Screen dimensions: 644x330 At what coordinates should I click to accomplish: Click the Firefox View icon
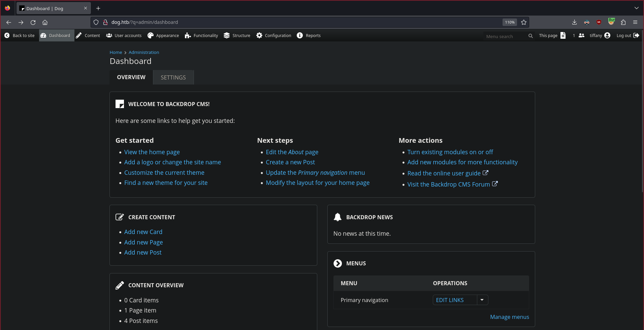7,8
